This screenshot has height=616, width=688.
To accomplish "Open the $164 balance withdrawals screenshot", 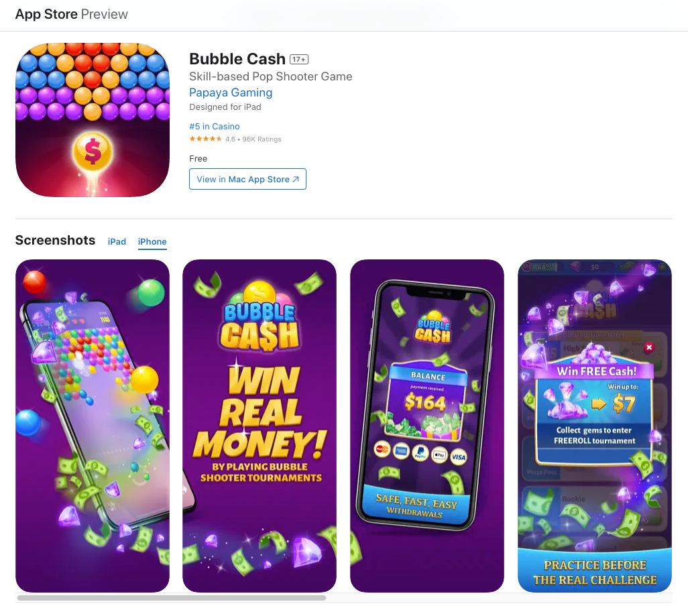I will 427,426.
